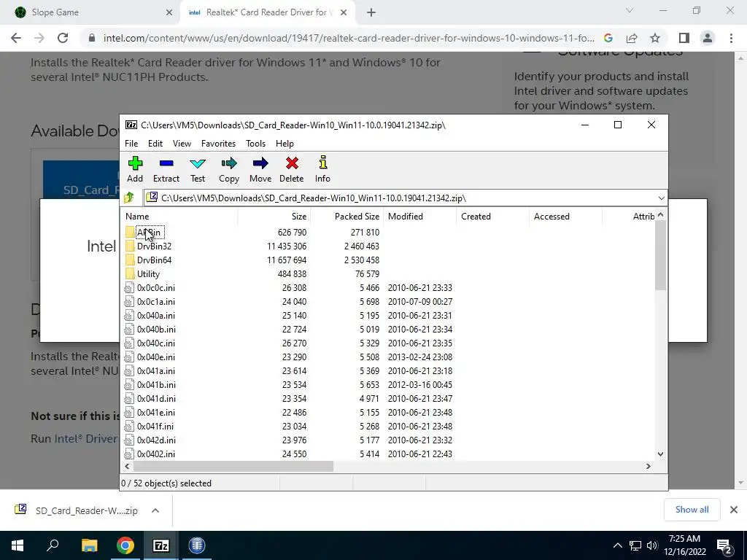Click the Chrome taskbar icon
The width and height of the screenshot is (747, 560).
click(125, 545)
